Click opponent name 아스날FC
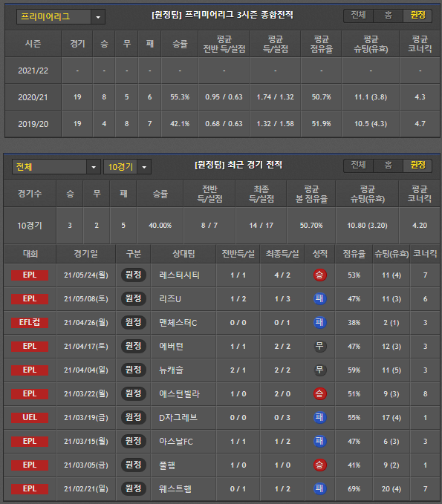This screenshot has height=504, width=442. [176, 442]
